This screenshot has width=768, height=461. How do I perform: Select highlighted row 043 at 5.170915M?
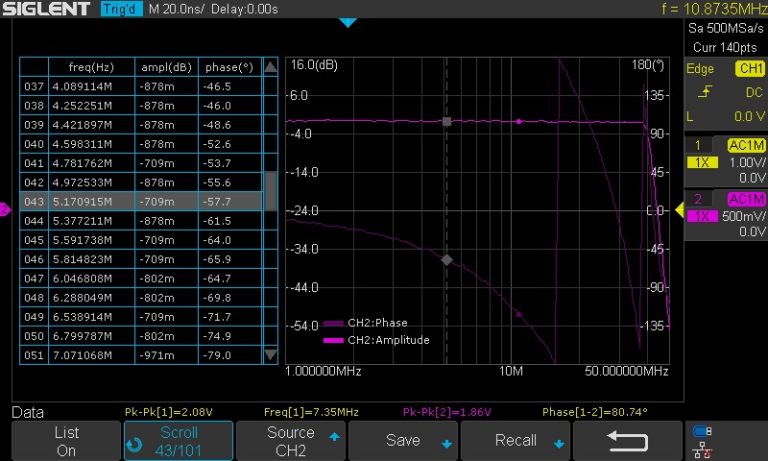140,202
